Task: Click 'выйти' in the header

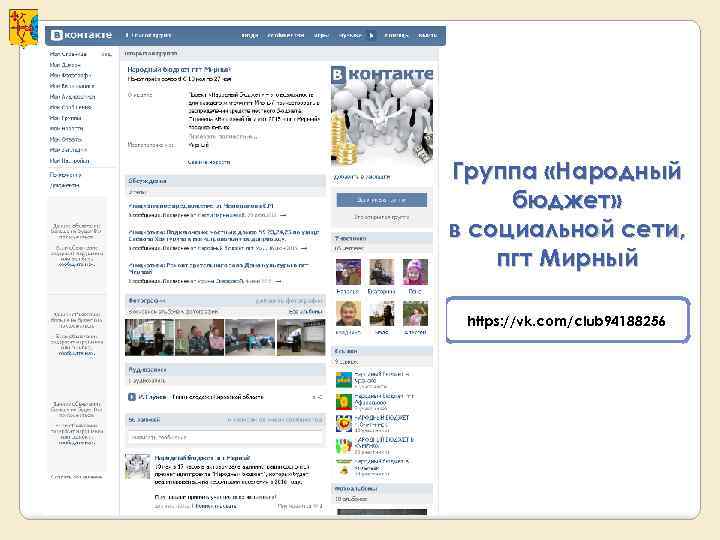Action: pyautogui.click(x=428, y=35)
